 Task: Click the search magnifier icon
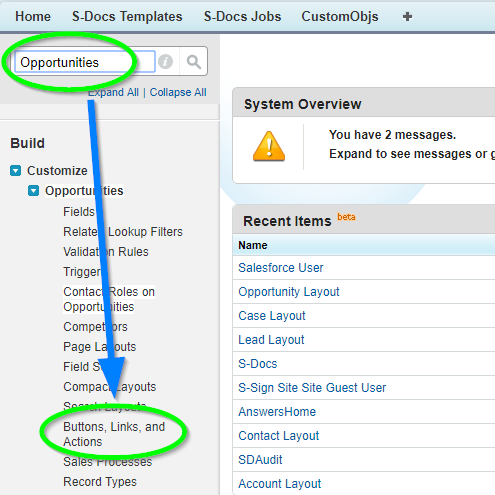pos(194,62)
